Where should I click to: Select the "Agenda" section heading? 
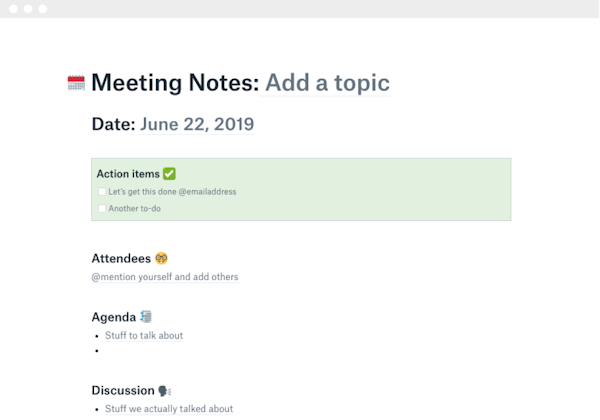[x=113, y=317]
